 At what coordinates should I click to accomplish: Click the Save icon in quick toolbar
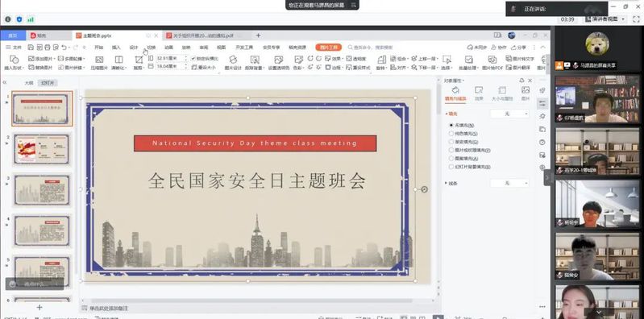pyautogui.click(x=31, y=48)
